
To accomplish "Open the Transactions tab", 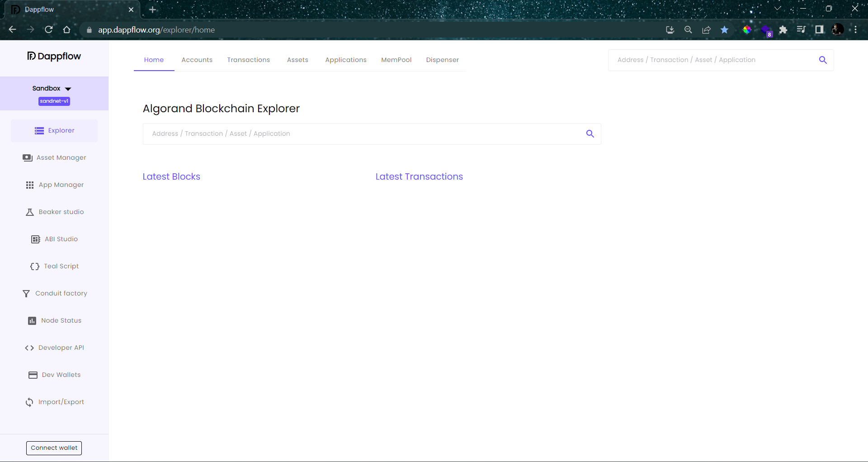I will tap(249, 60).
